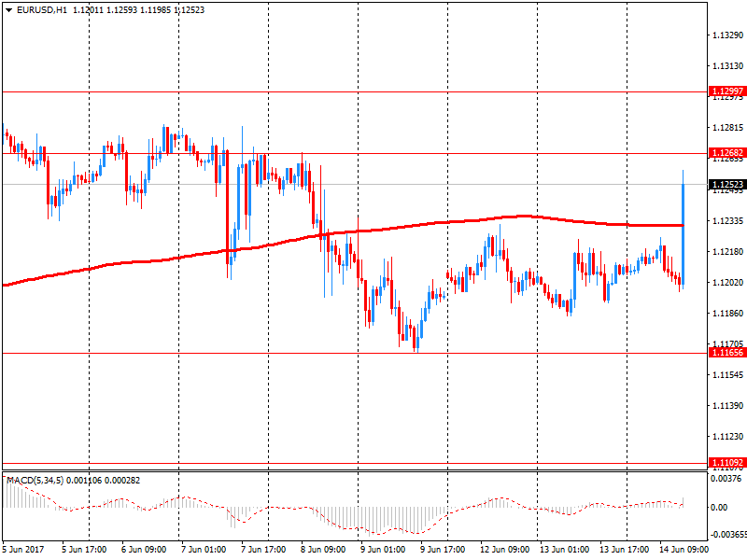This screenshot has width=747, height=560.
Task: Select the 1.12682 red price label
Action: tap(726, 153)
